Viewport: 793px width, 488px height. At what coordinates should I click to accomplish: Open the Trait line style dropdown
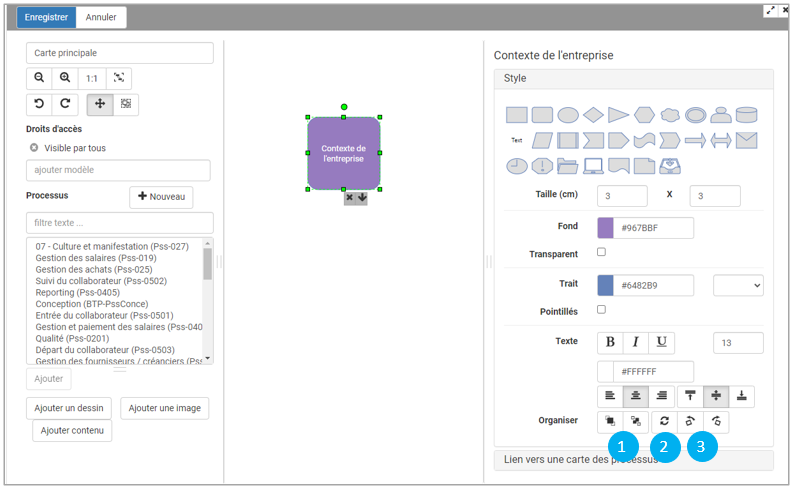point(738,286)
